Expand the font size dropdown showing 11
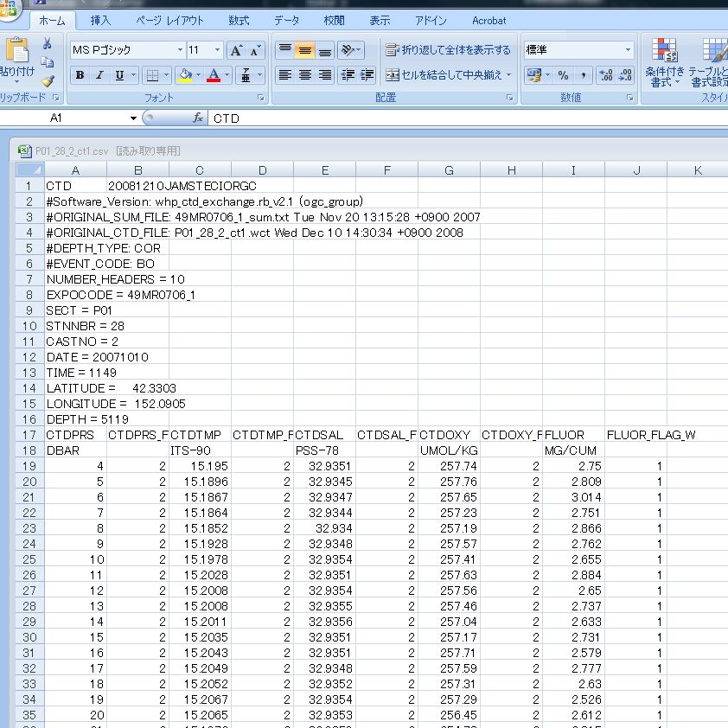This screenshot has height=728, width=728. [217, 50]
